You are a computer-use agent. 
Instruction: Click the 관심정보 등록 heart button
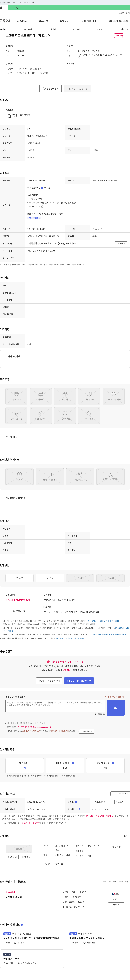click(51, 89)
